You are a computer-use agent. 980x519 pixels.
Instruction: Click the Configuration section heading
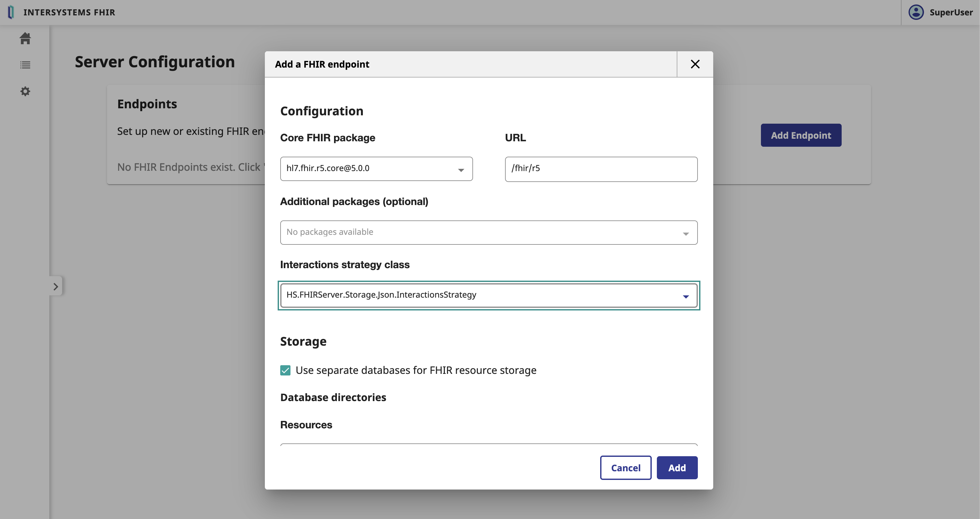coord(322,111)
